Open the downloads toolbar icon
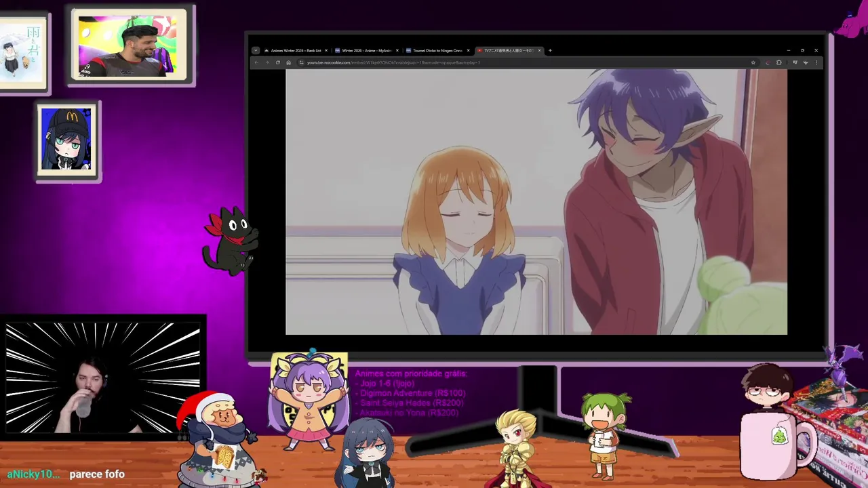This screenshot has width=868, height=488. [806, 62]
